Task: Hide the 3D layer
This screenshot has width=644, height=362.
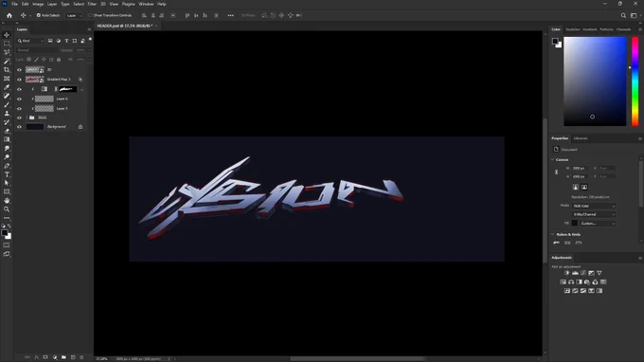Action: click(x=19, y=70)
